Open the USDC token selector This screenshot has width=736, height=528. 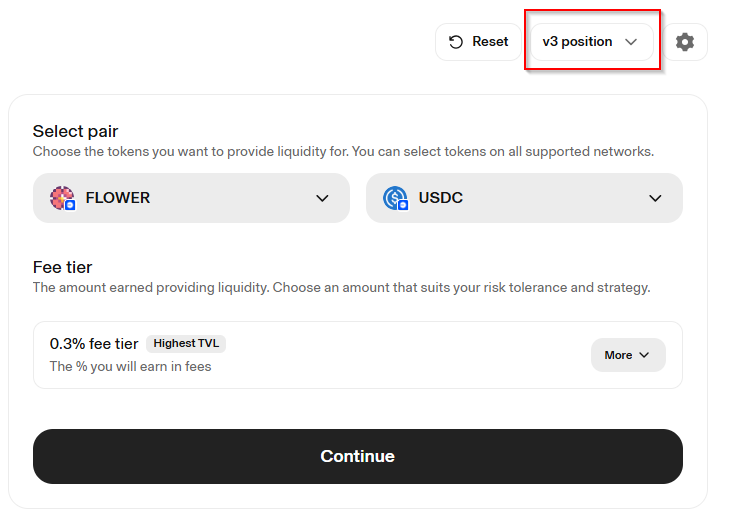(524, 198)
